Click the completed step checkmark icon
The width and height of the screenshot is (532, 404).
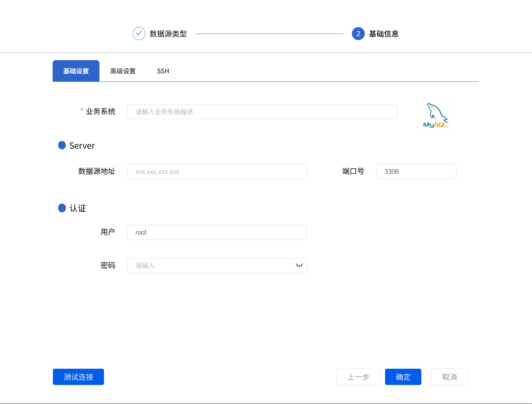tap(139, 34)
